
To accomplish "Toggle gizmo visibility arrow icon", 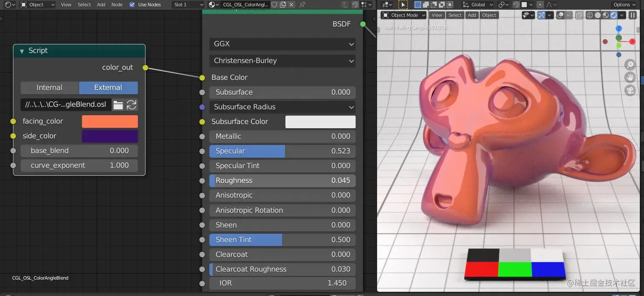I will 541,15.
